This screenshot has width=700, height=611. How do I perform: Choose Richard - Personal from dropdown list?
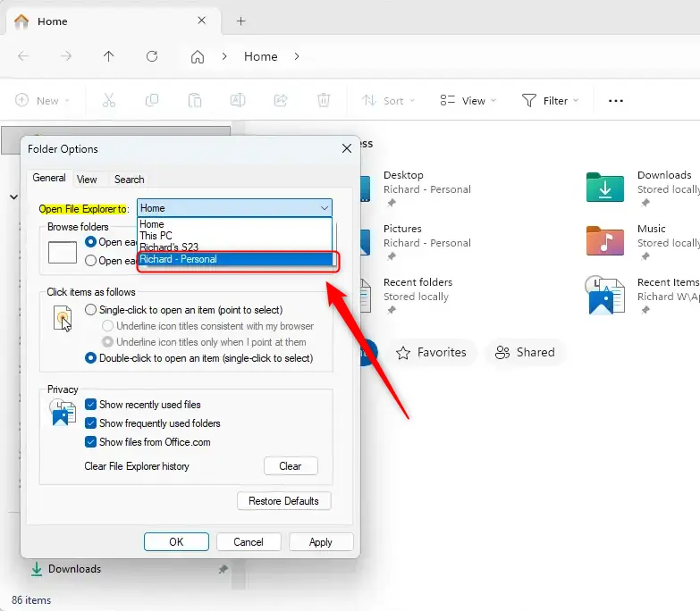pos(235,259)
